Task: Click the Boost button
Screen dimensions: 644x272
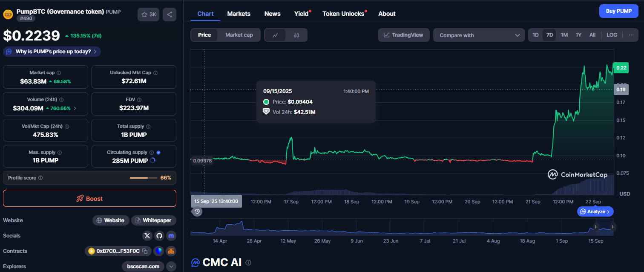Action: pos(89,198)
